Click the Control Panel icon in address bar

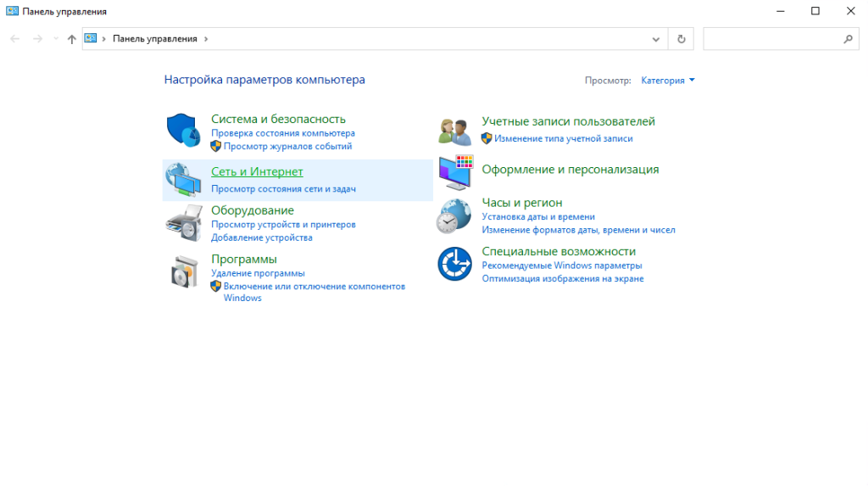(x=90, y=38)
